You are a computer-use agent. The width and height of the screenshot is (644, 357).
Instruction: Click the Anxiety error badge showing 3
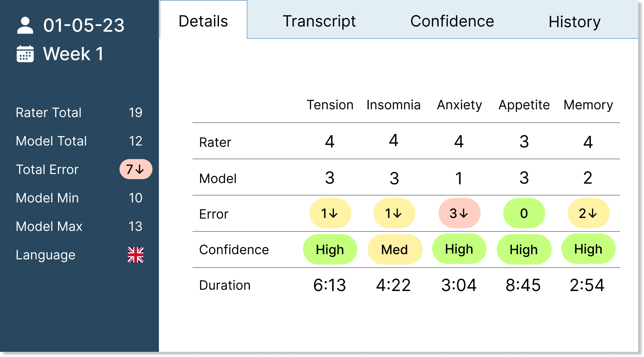click(x=459, y=213)
